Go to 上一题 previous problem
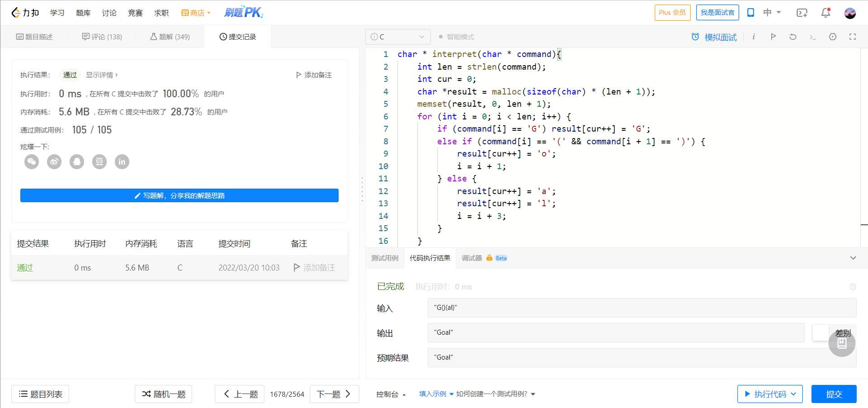868x408 pixels. point(240,394)
